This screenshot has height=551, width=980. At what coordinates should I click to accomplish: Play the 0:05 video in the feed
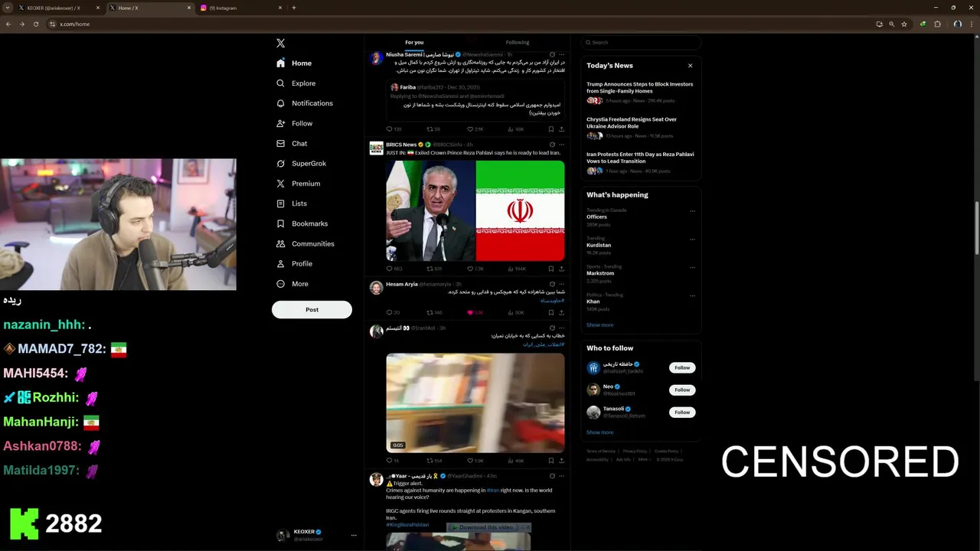pos(475,403)
